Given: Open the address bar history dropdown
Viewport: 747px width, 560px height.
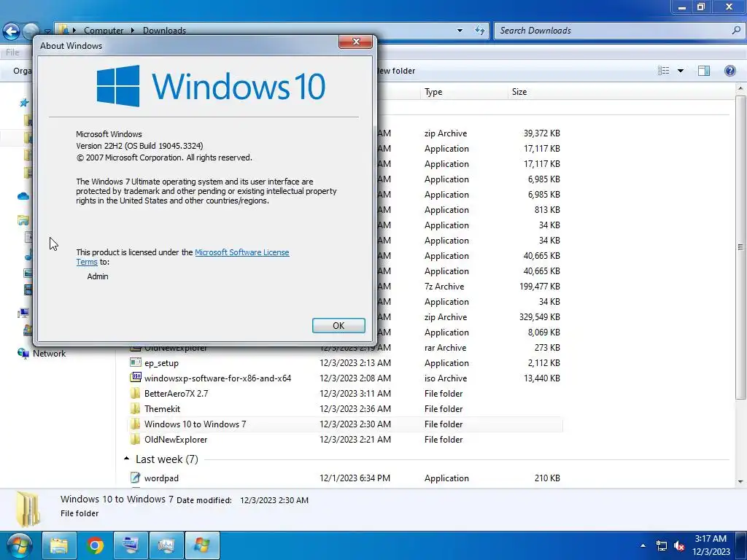Looking at the screenshot, I should pyautogui.click(x=460, y=31).
